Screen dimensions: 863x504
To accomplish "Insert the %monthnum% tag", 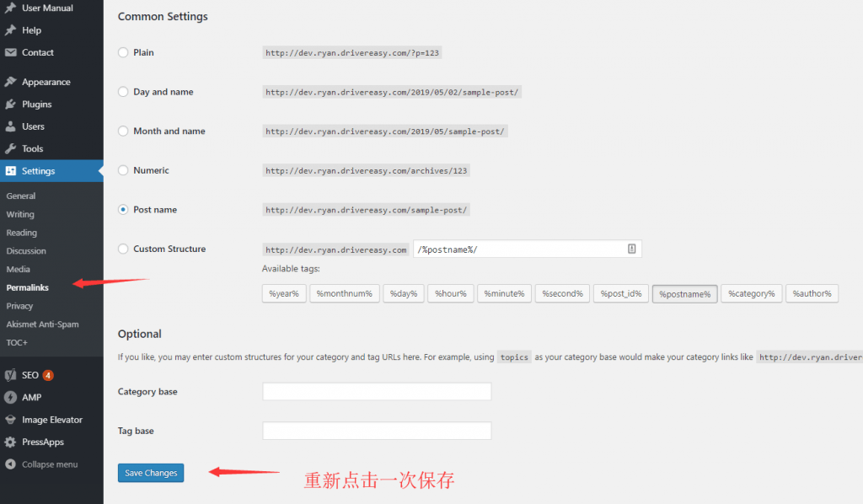I will (x=345, y=294).
